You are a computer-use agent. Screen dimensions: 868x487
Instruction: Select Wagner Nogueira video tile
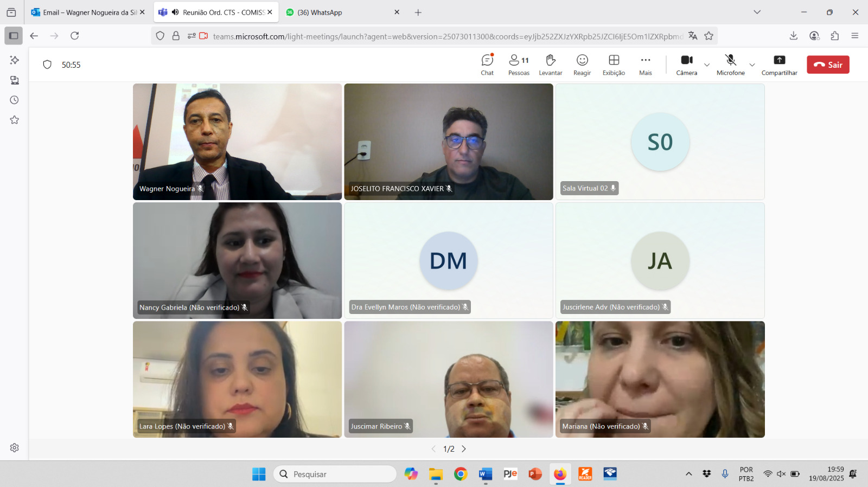pyautogui.click(x=237, y=142)
